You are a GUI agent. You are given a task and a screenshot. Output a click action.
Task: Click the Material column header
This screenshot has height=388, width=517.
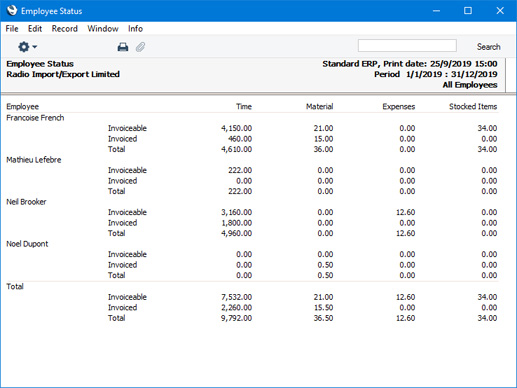(319, 106)
